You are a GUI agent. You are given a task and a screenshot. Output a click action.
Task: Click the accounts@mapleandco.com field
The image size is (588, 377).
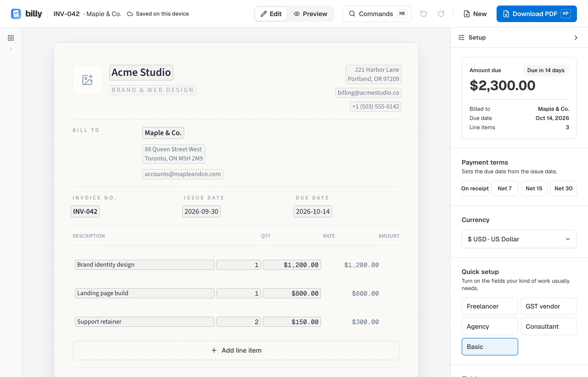[x=183, y=174]
